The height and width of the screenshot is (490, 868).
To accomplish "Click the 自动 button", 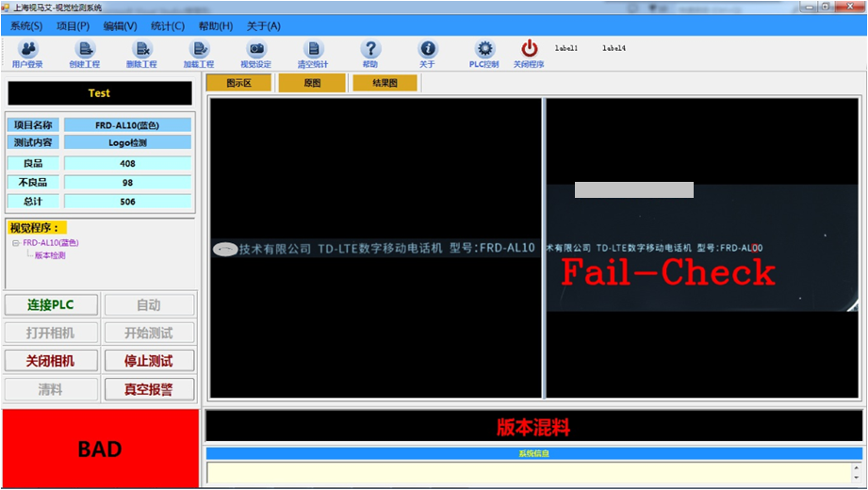I will pos(149,305).
